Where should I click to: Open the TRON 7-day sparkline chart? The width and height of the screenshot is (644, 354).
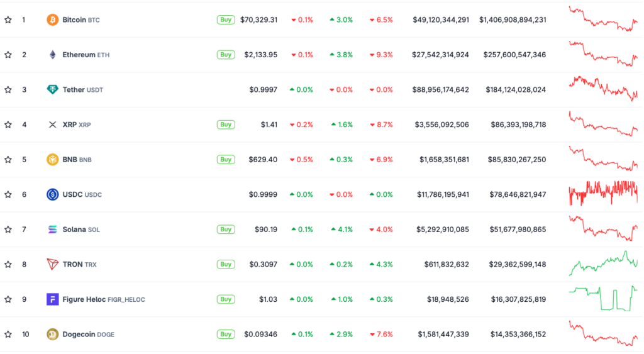603,263
